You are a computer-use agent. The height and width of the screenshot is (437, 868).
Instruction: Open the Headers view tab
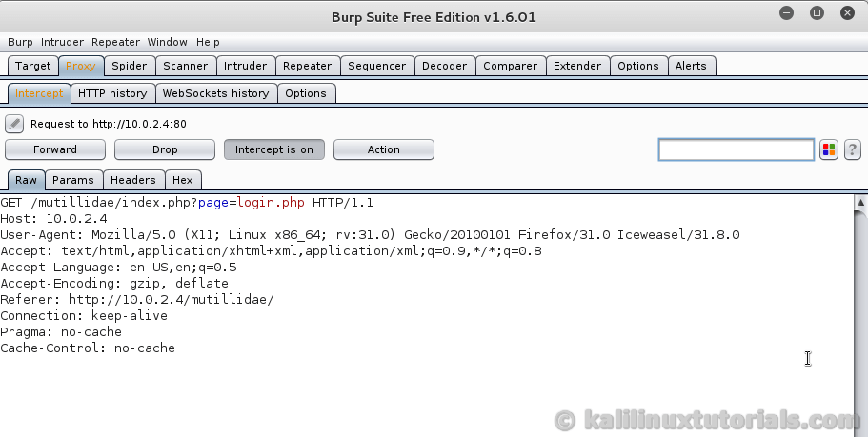pos(132,180)
